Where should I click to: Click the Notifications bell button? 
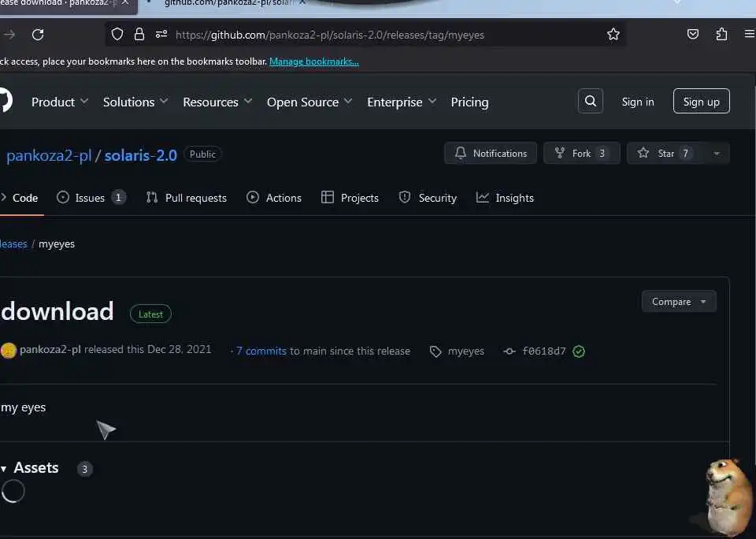click(491, 154)
